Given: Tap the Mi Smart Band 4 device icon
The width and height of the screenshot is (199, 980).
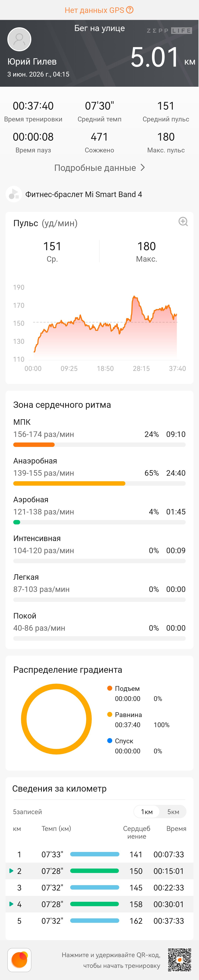Looking at the screenshot, I should coord(14,194).
